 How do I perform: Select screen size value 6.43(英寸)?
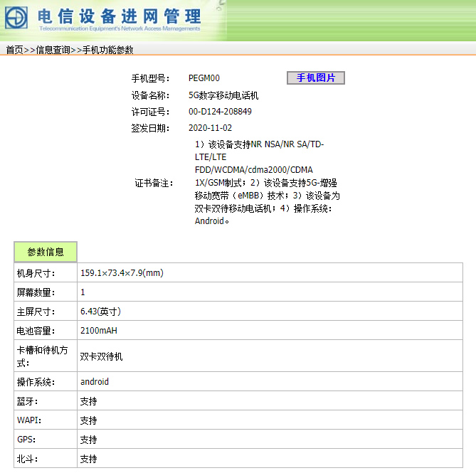pyautogui.click(x=100, y=312)
